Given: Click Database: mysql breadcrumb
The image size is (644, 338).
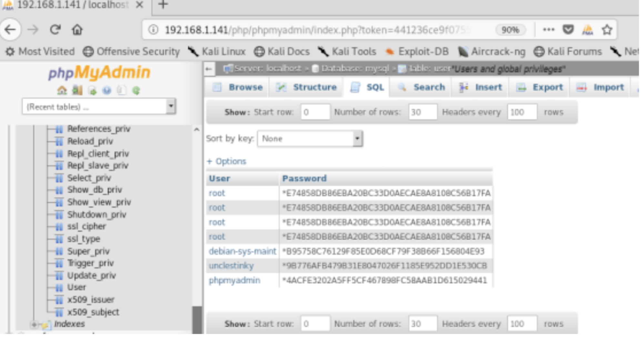Looking at the screenshot, I should 351,69.
